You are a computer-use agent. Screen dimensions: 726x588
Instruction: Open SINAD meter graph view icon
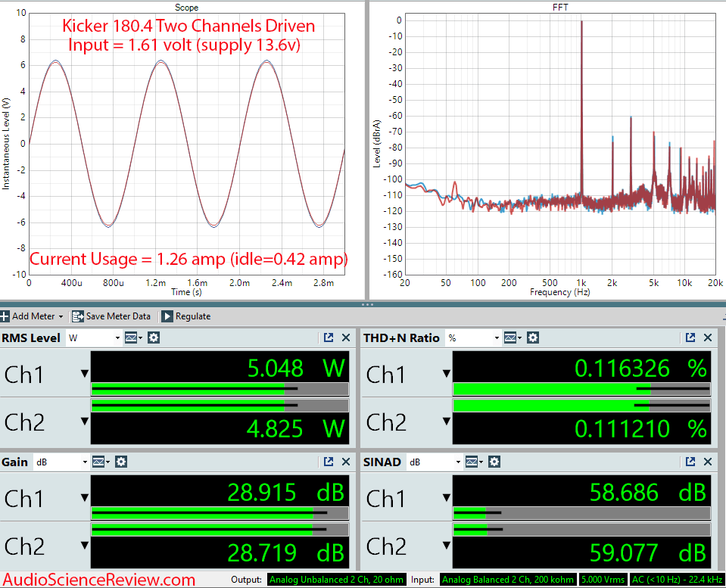[x=473, y=462]
